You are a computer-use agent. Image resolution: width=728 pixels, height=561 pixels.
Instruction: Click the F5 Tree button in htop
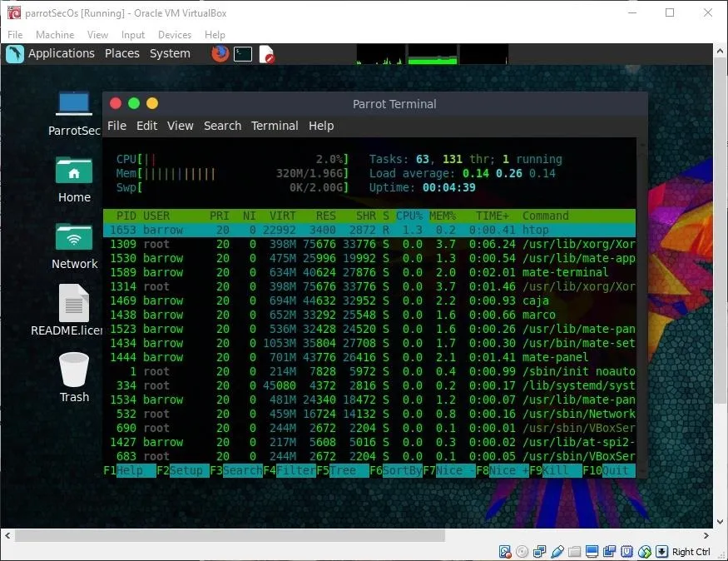pos(343,470)
